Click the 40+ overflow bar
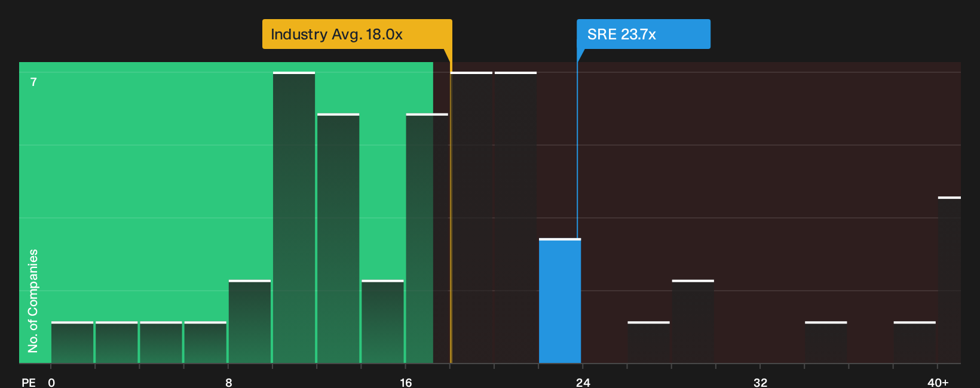Viewport: 980px width, 388px height. point(949,280)
